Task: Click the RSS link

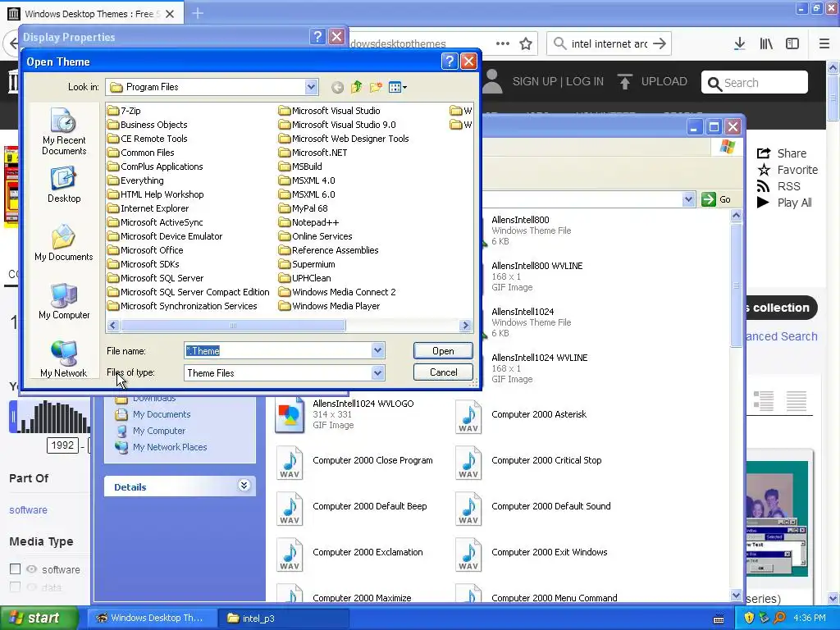Action: [778, 186]
